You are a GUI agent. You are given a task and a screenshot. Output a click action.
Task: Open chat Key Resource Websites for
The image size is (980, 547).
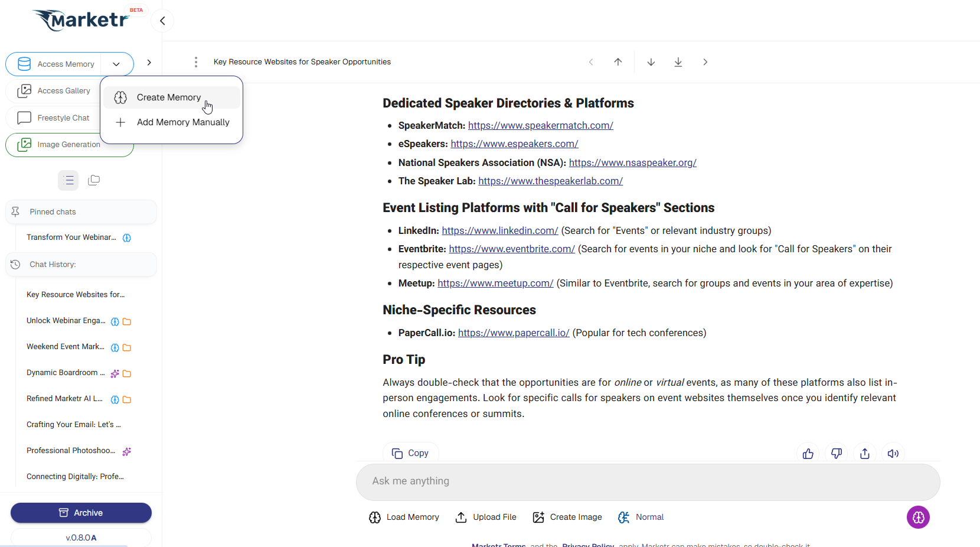point(76,295)
